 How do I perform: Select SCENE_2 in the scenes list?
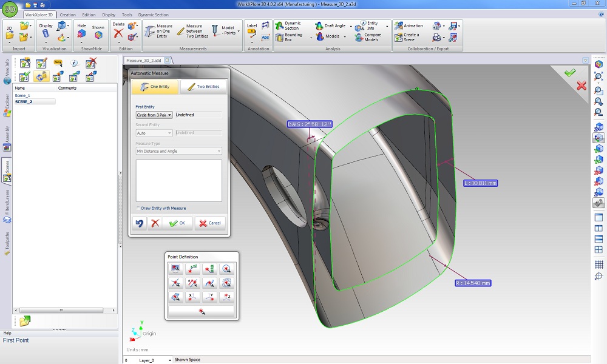24,101
